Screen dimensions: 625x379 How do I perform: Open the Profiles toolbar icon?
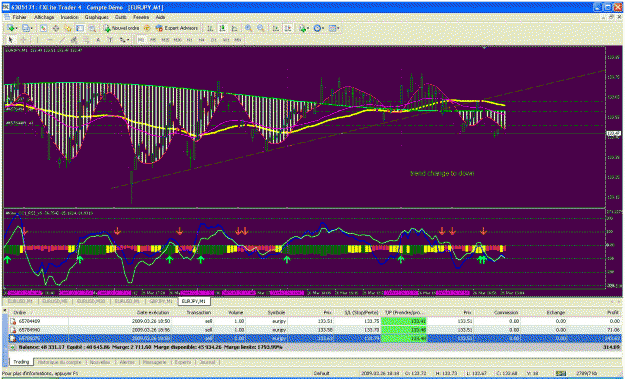[26, 28]
